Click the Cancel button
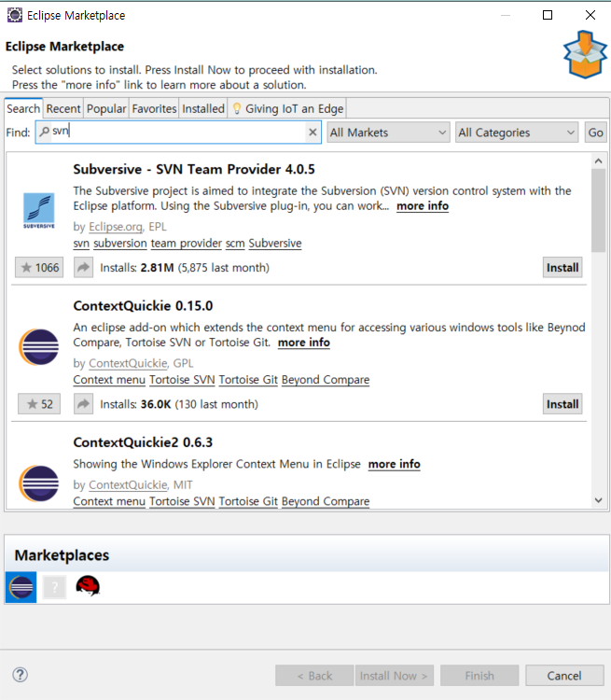The width and height of the screenshot is (611, 700). pos(564,676)
